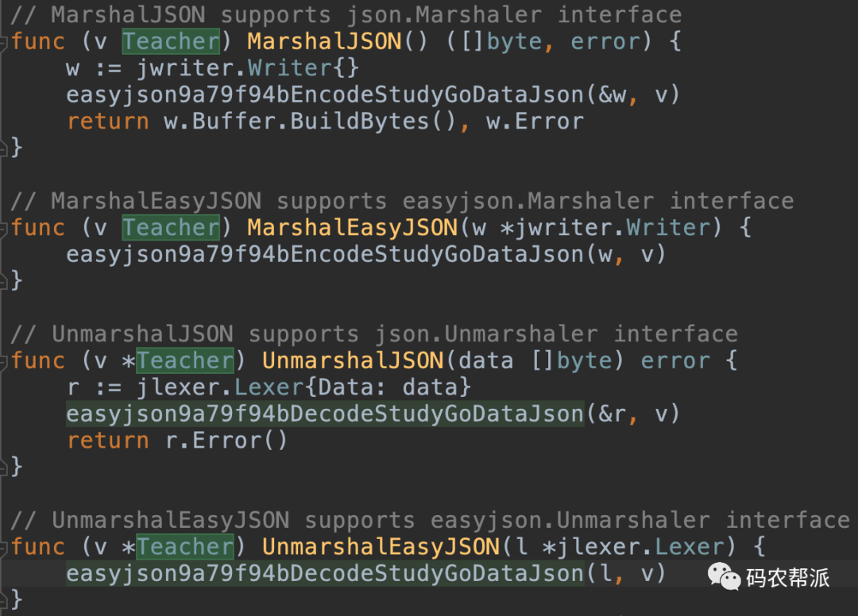Click the comment '// UnmarshalJSON supports json.Unmarshaler interface'
The height and width of the screenshot is (616, 858).
374,334
